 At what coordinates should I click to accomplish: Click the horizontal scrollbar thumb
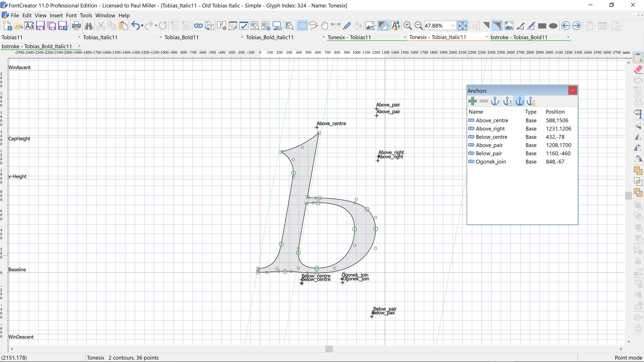(x=329, y=349)
